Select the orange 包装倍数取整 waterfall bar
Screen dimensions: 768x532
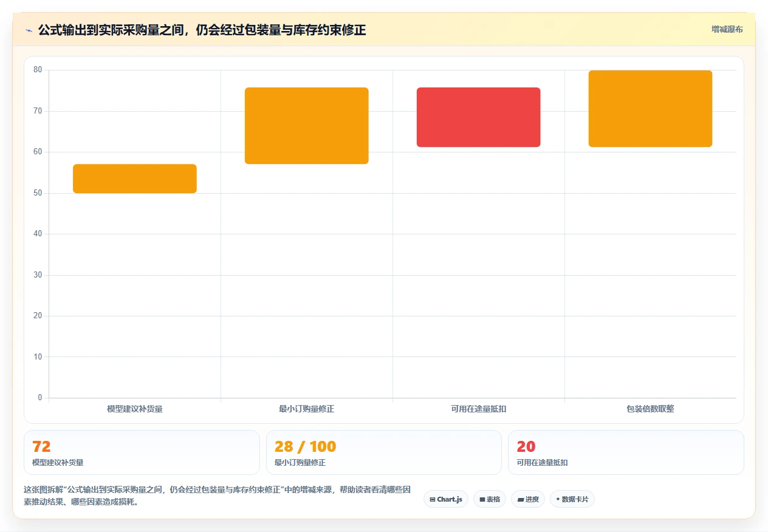650,109
